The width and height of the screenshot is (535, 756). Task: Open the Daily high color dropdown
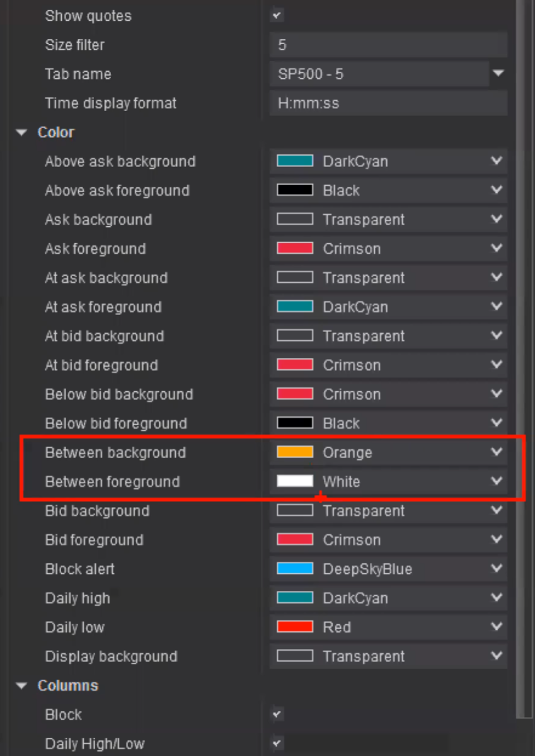click(497, 598)
